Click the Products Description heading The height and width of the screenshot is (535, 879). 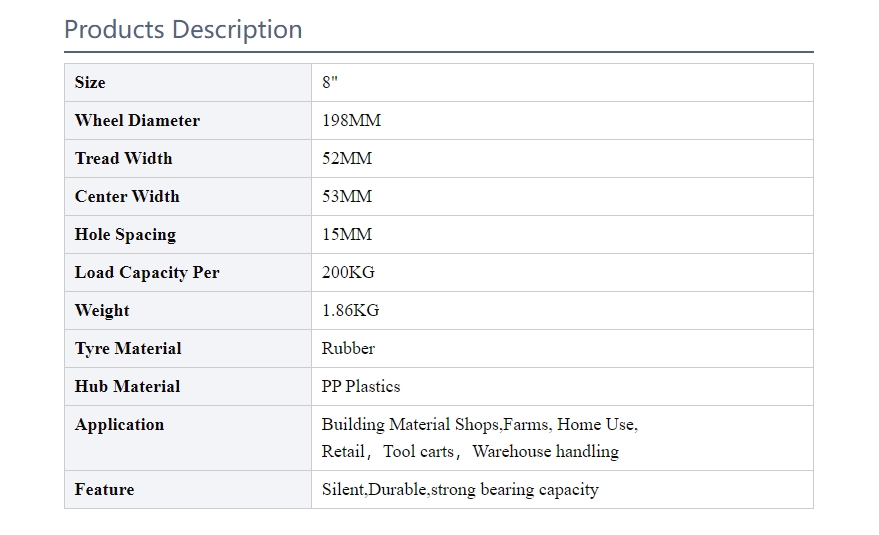click(x=183, y=29)
